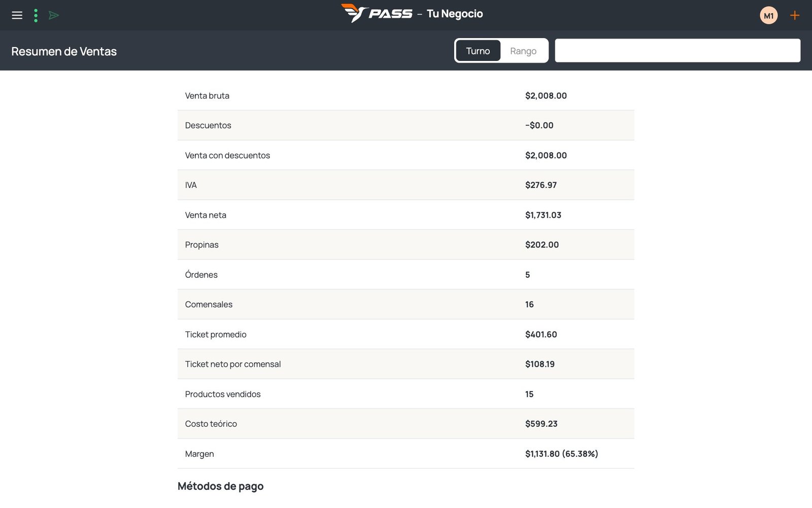Select the Propinas row label
The width and height of the screenshot is (812, 508).
(201, 245)
